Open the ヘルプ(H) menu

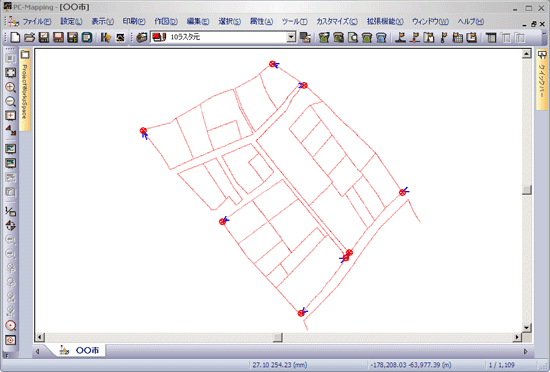coord(470,22)
